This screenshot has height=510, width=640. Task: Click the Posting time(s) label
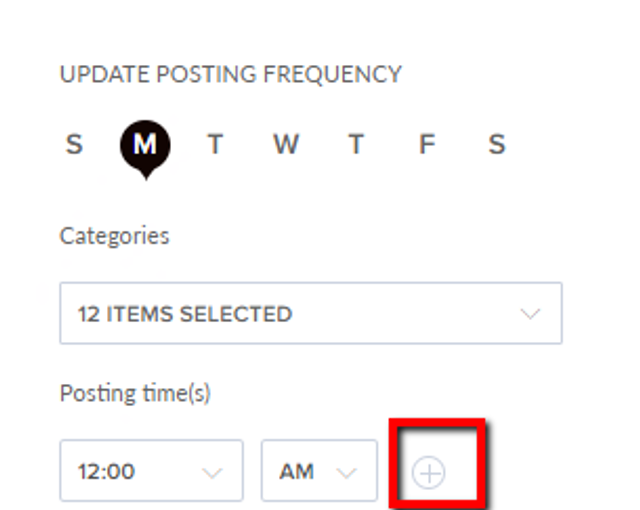click(135, 394)
